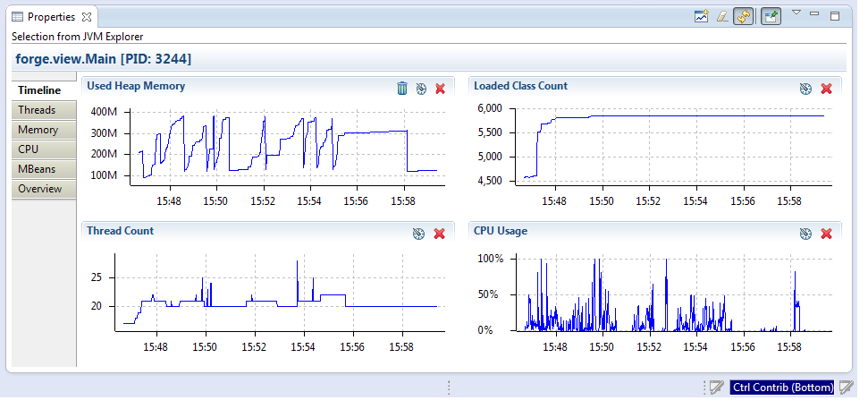Switch to the Threads tab

37,110
